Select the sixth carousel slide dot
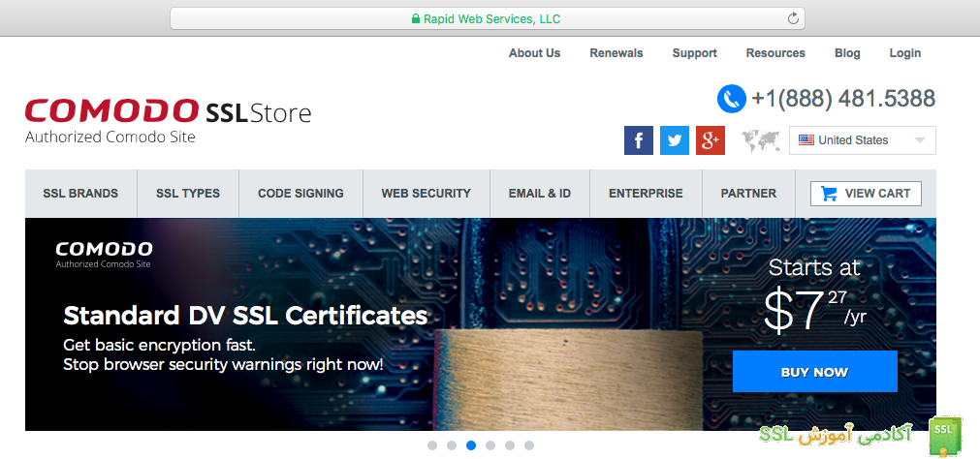980x459 pixels. coord(528,445)
